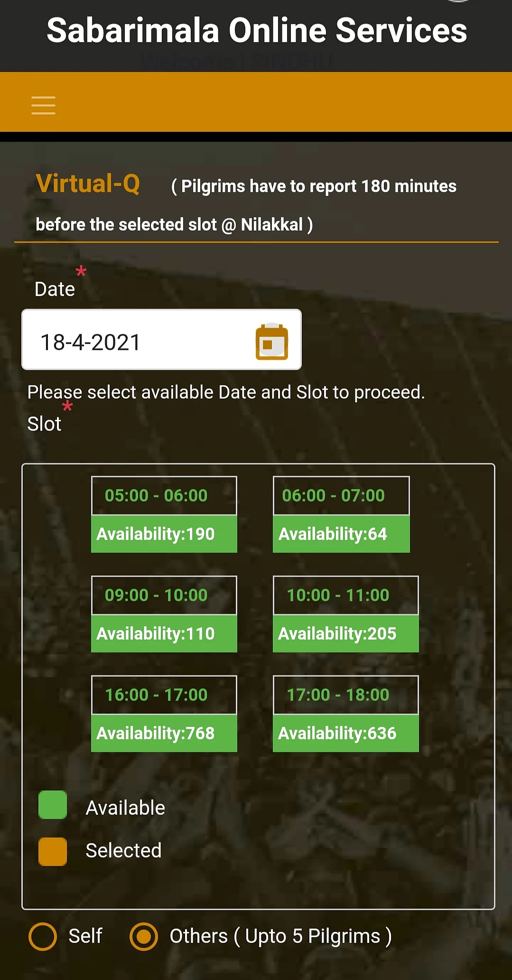Click the date field showing 18-4-2021
The image size is (512, 980).
[161, 339]
